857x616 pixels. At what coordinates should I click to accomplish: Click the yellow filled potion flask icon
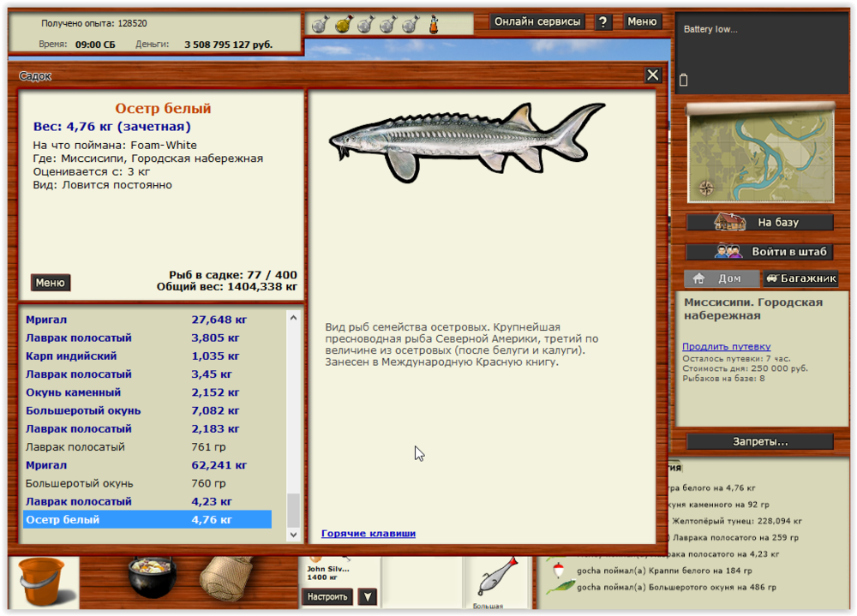[x=343, y=25]
